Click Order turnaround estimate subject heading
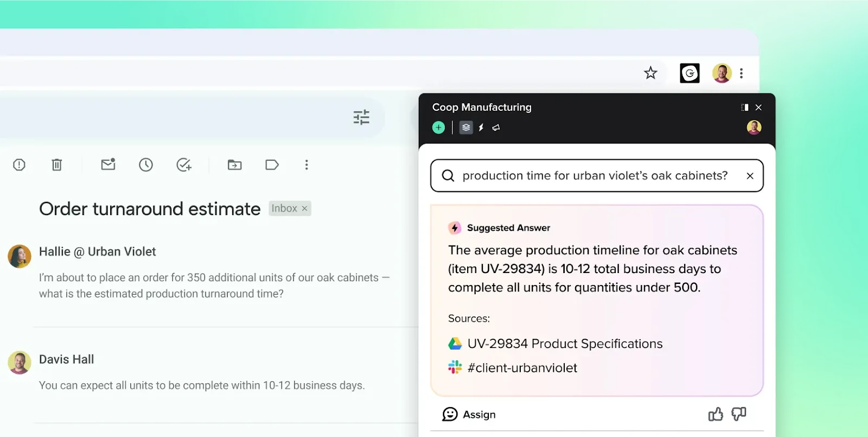 pos(150,209)
